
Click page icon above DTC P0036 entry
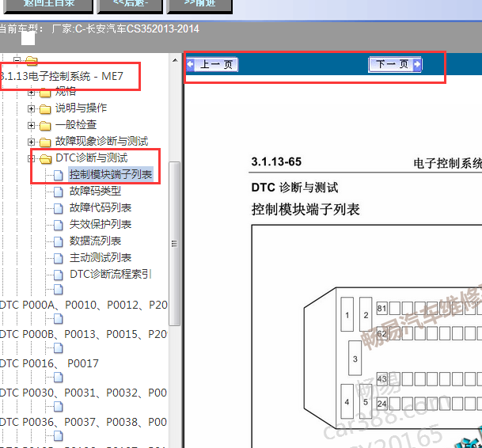point(58,407)
